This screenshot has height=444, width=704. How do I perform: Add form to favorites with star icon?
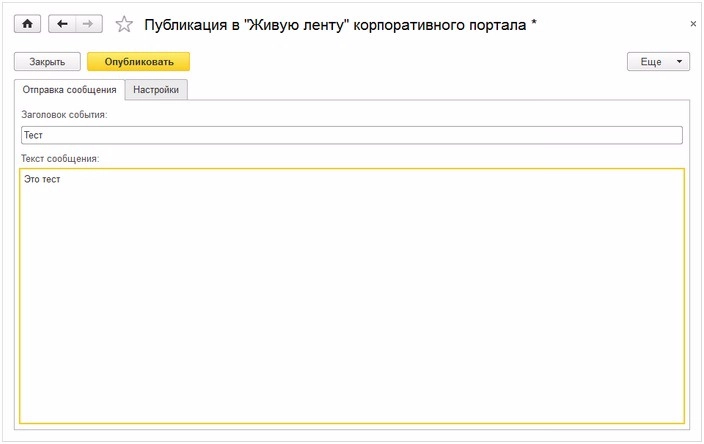click(124, 23)
